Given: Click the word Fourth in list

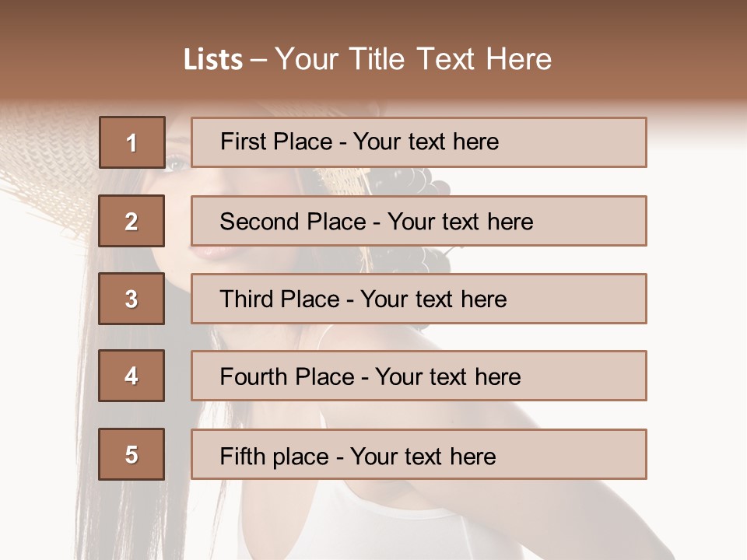Looking at the screenshot, I should click(253, 376).
